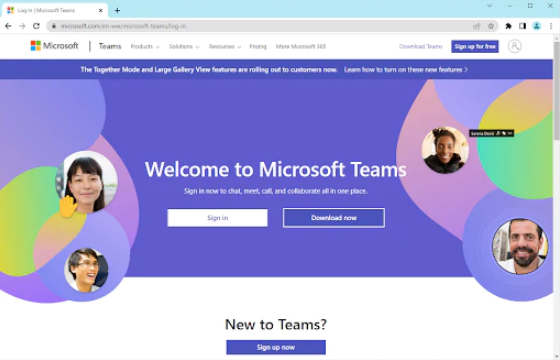Screen dimensions: 560x360
Task: Click the Sign in button
Action: pos(217,218)
